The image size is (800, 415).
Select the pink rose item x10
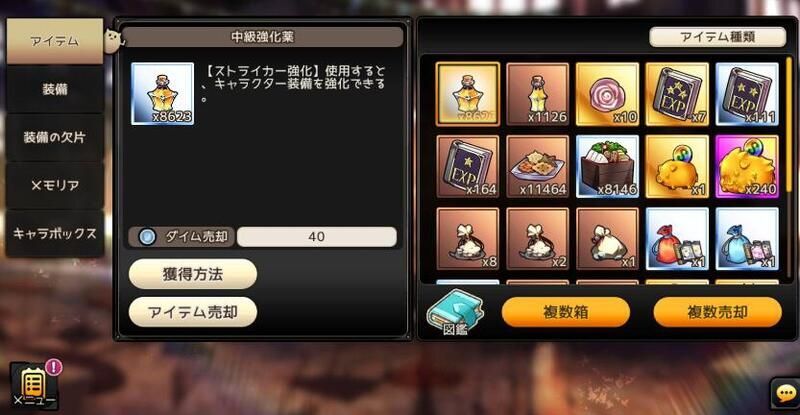point(607,94)
